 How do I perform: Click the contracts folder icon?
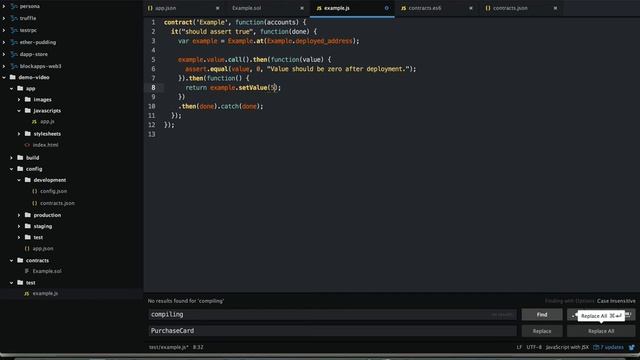pyautogui.click(x=20, y=260)
